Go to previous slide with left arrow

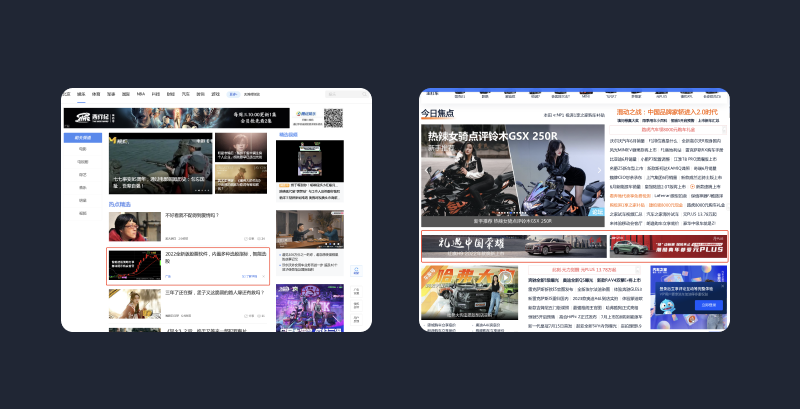point(428,170)
